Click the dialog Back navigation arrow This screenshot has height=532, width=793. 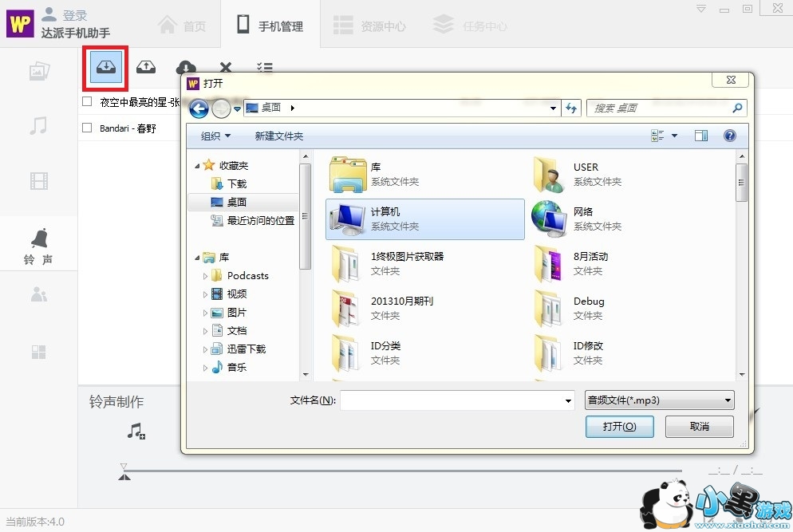pos(199,108)
